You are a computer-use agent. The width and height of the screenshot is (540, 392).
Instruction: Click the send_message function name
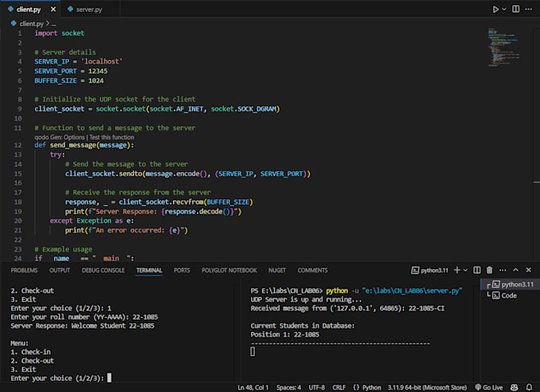73,145
